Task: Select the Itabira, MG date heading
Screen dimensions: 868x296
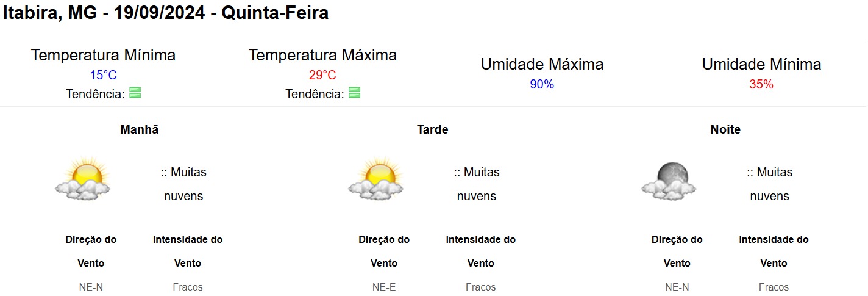Action: tap(166, 13)
